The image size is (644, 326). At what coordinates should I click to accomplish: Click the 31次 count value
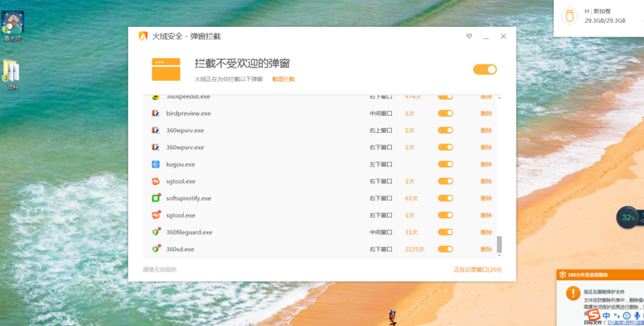point(411,232)
